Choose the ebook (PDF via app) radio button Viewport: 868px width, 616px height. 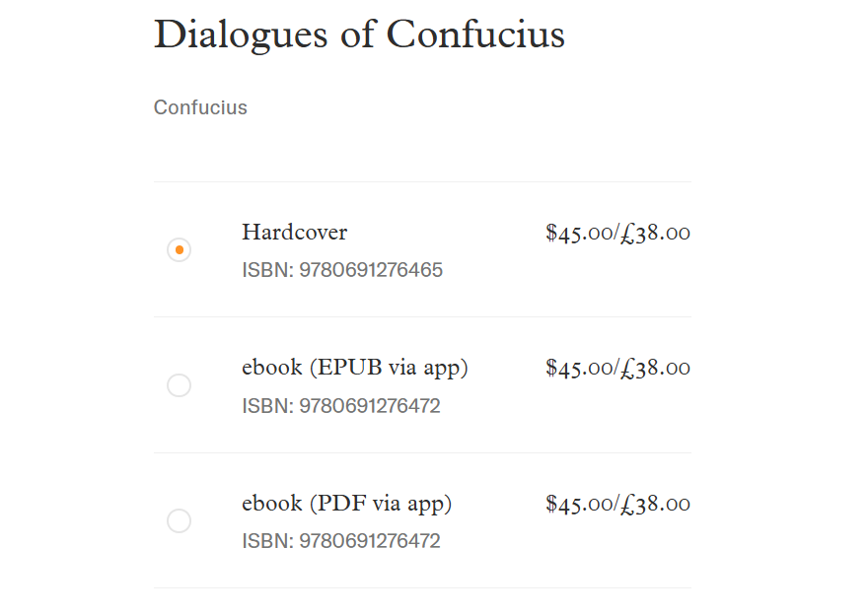click(x=179, y=520)
